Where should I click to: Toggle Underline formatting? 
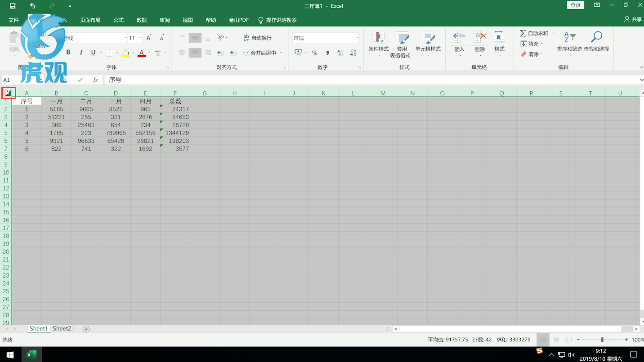[x=93, y=53]
